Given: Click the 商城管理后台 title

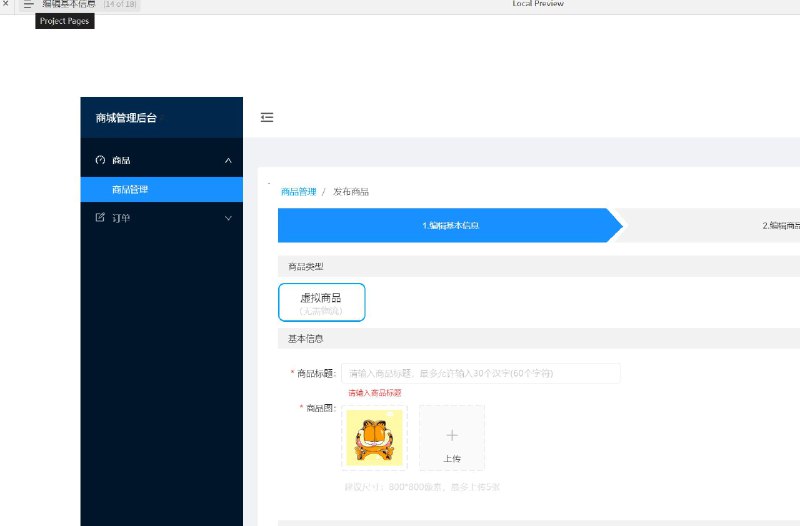Looking at the screenshot, I should tap(126, 118).
